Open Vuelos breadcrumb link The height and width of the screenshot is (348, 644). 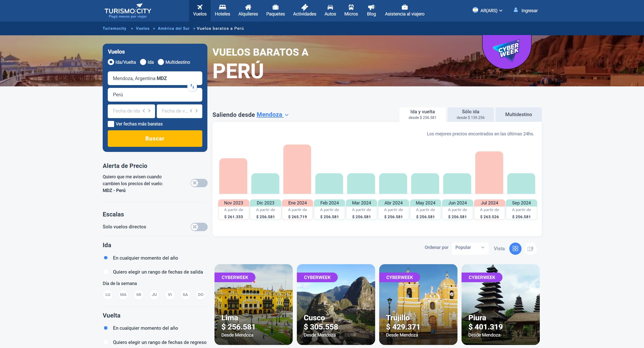click(143, 28)
